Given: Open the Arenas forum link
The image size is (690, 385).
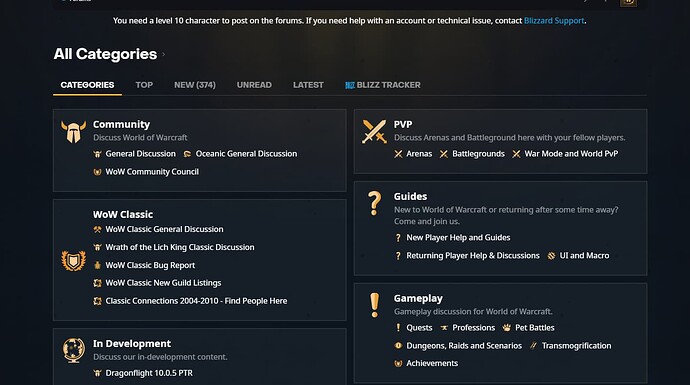Looking at the screenshot, I should click(419, 154).
